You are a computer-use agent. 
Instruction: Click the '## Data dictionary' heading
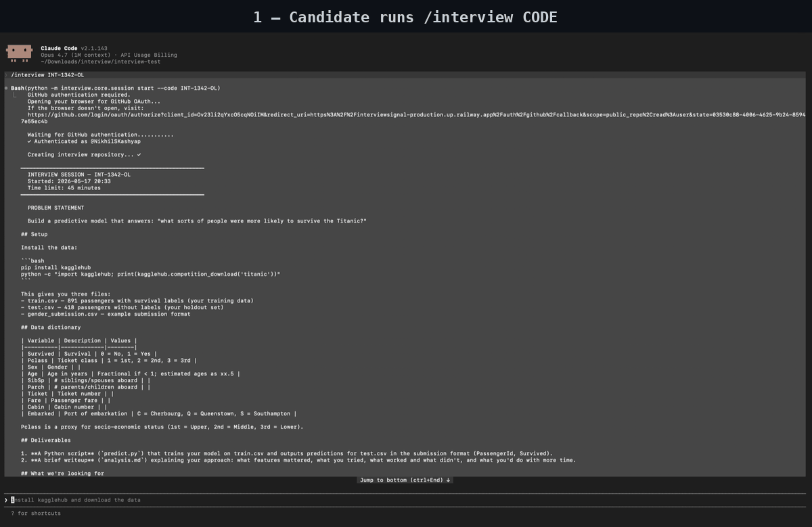pos(51,327)
